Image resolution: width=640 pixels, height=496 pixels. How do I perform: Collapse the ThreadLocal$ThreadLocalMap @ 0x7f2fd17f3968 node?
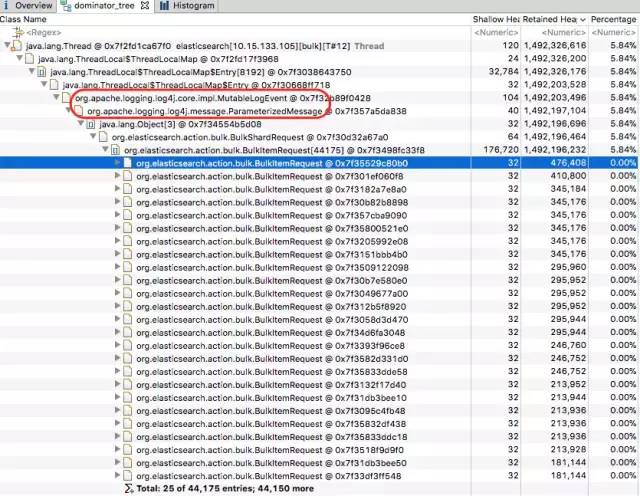tap(20, 58)
